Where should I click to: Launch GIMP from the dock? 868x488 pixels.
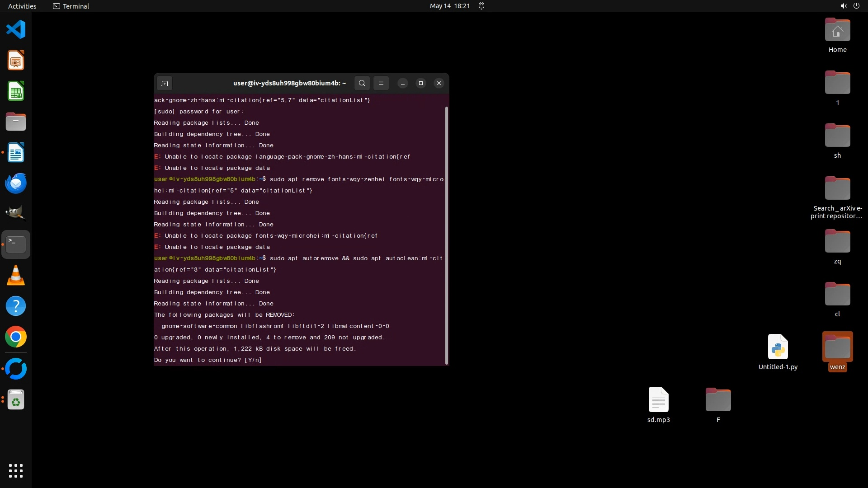(x=16, y=213)
